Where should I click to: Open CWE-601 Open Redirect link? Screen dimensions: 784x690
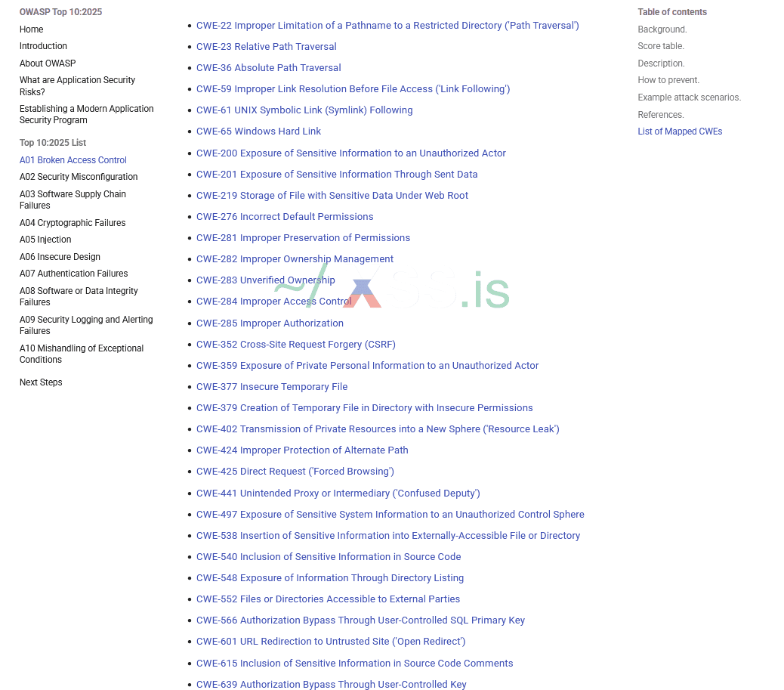point(331,642)
